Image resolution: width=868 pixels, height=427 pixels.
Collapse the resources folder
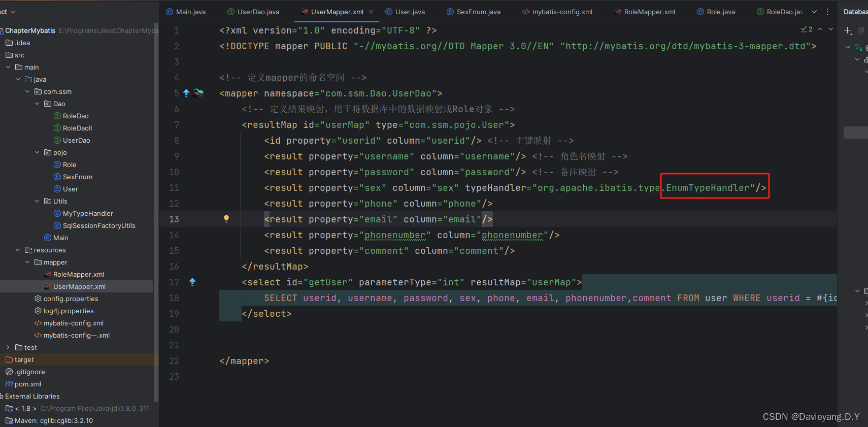pos(18,250)
